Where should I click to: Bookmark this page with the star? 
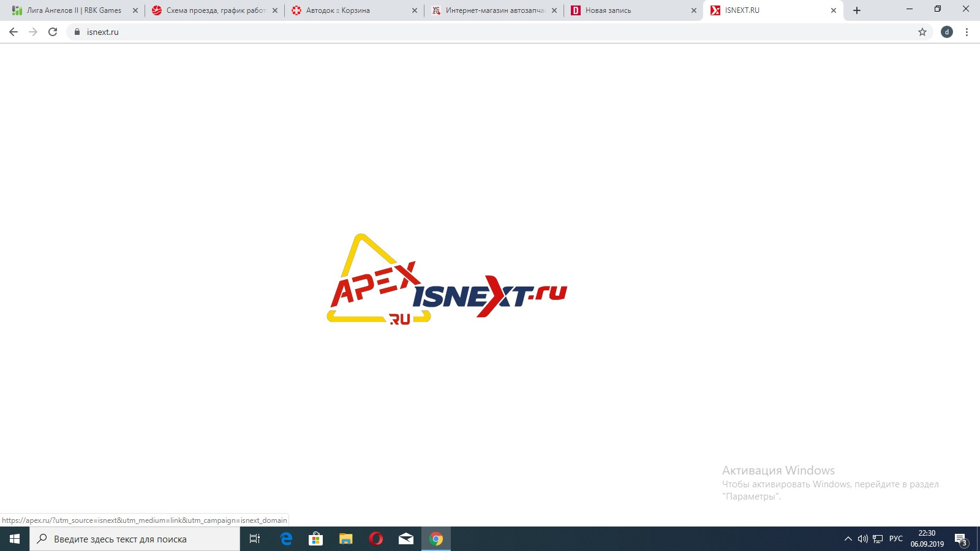(922, 32)
